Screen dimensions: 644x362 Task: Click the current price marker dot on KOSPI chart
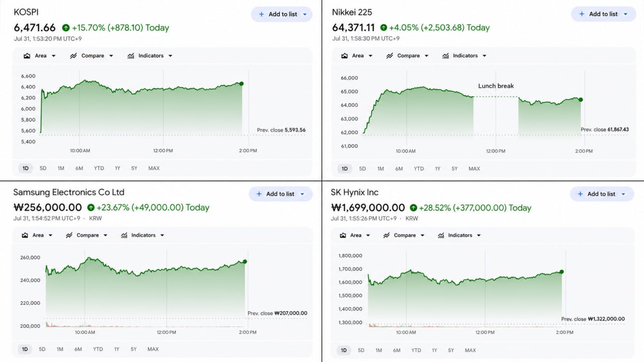click(x=242, y=83)
